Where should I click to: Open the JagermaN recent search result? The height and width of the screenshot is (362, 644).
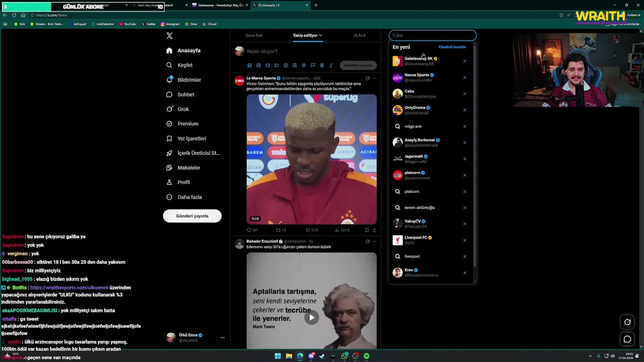[x=432, y=159]
